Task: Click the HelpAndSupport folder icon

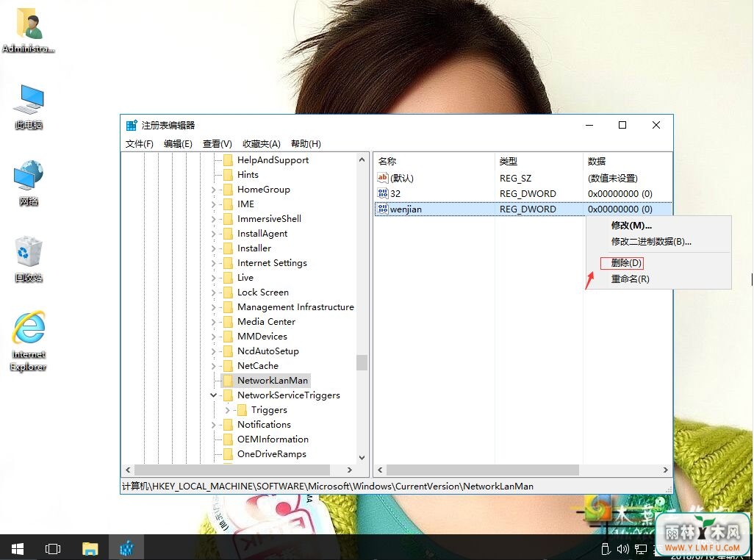Action: 229,159
